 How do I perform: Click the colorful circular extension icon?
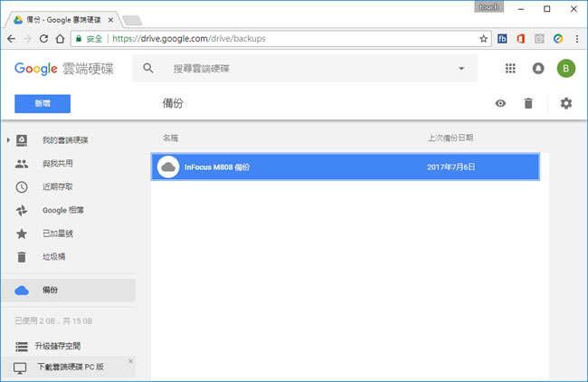tap(558, 39)
